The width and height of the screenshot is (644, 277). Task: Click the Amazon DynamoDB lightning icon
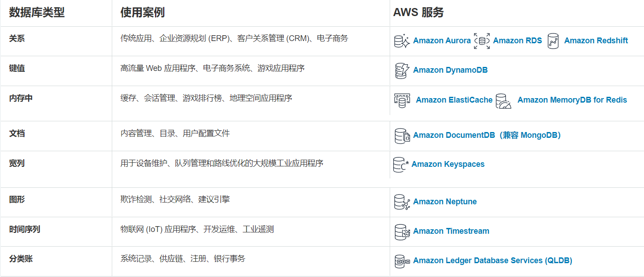pyautogui.click(x=402, y=70)
